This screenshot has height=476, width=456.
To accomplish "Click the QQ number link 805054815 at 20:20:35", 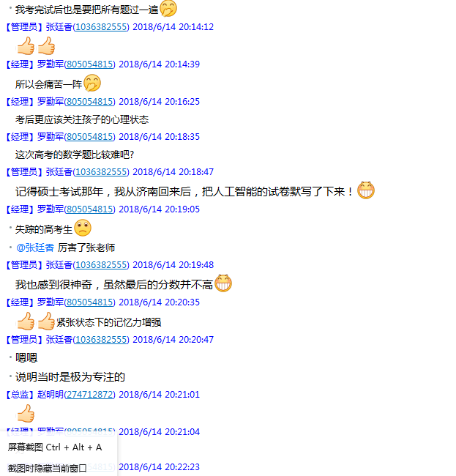I will (x=89, y=302).
